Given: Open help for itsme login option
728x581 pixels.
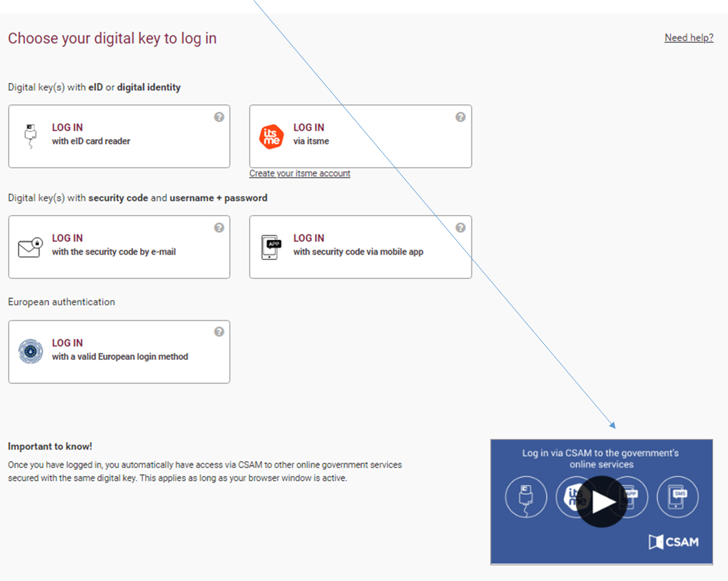Looking at the screenshot, I should click(461, 117).
